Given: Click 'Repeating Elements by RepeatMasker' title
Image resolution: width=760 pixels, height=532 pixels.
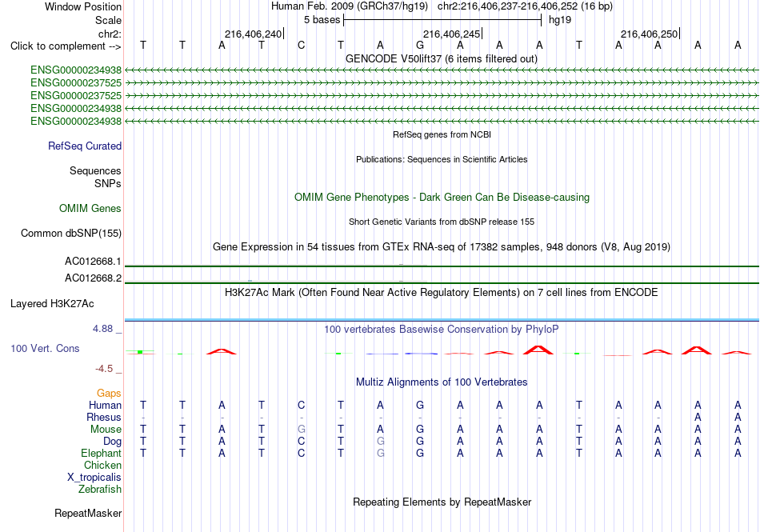Looking at the screenshot, I should click(x=442, y=502).
